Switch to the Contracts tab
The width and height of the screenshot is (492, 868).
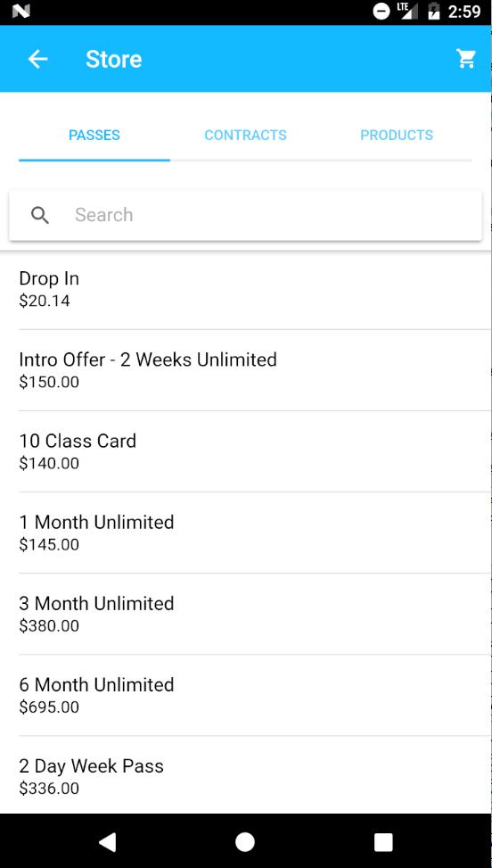point(245,135)
